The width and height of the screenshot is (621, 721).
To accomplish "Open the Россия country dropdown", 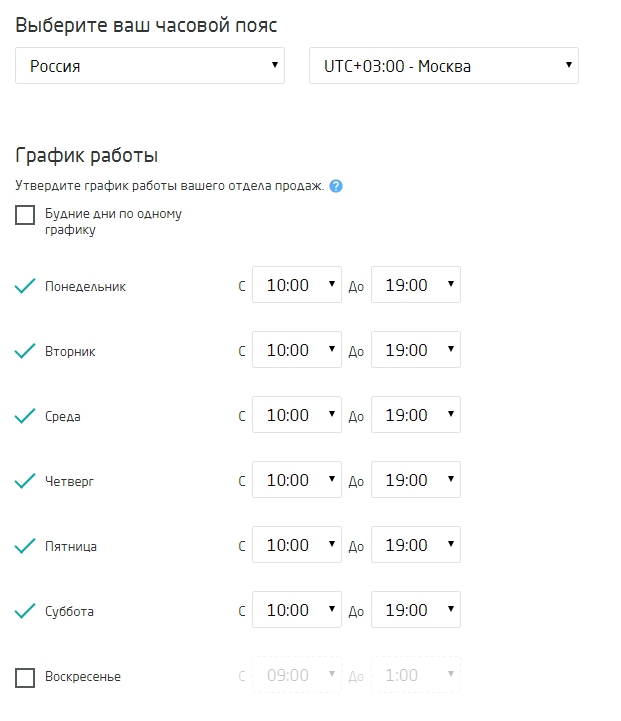I will pos(150,65).
